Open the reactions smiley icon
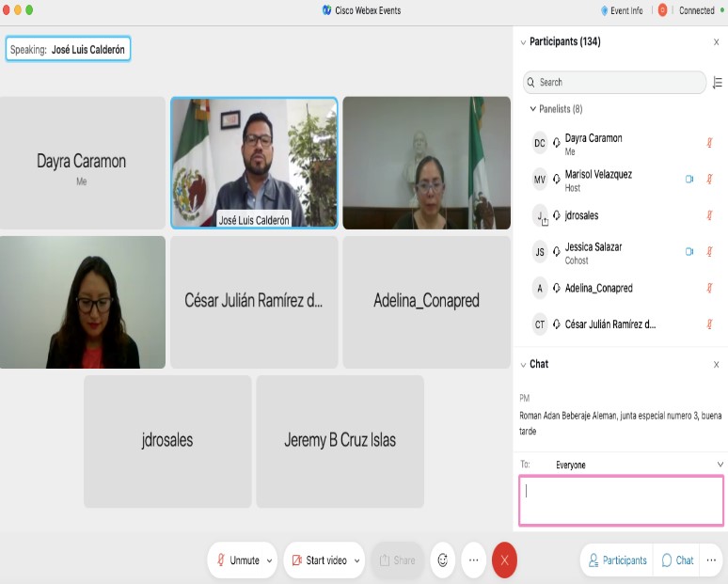 coord(442,560)
